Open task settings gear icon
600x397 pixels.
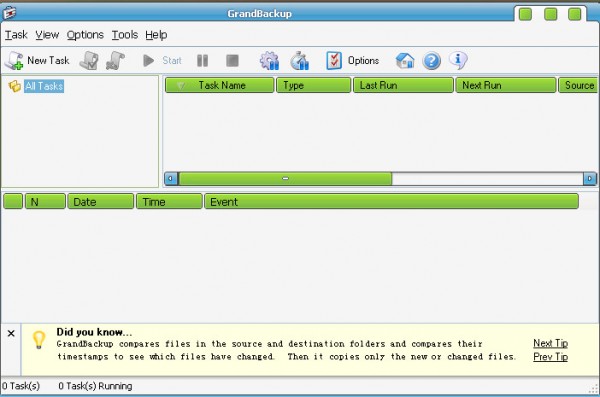269,60
